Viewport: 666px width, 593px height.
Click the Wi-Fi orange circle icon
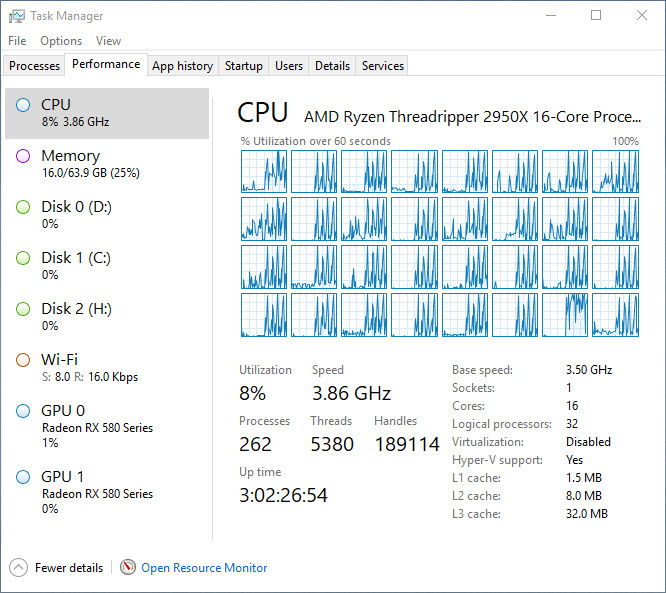click(x=23, y=360)
